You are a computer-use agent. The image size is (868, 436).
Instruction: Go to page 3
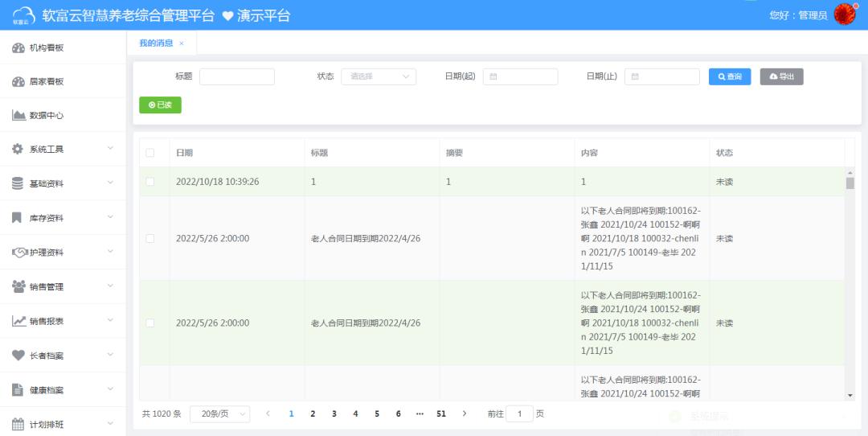click(334, 413)
